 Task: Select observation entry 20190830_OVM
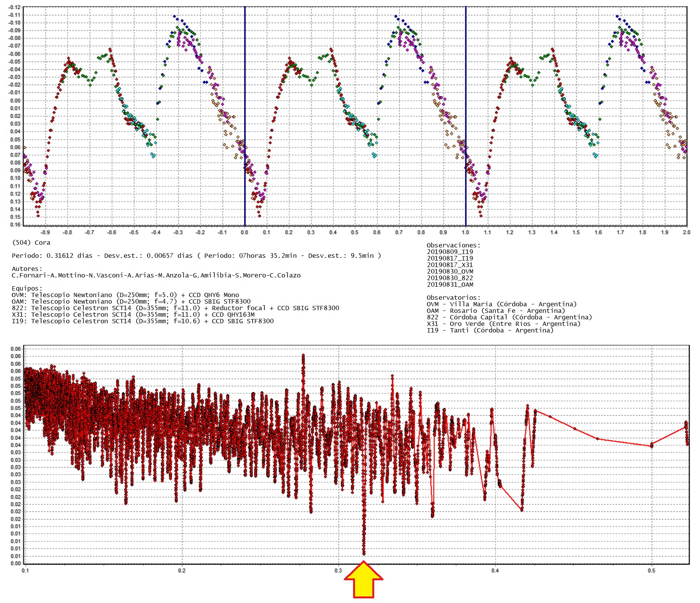click(450, 271)
